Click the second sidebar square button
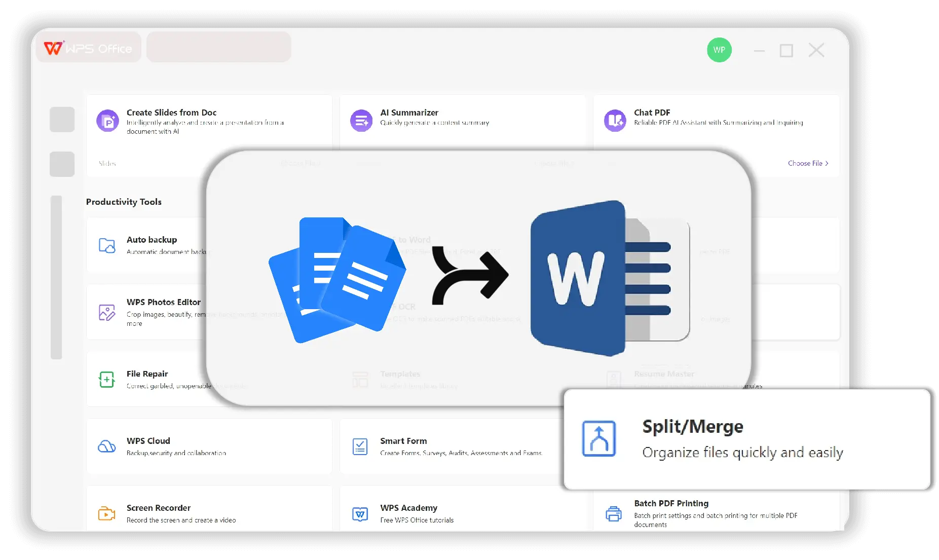 (62, 164)
